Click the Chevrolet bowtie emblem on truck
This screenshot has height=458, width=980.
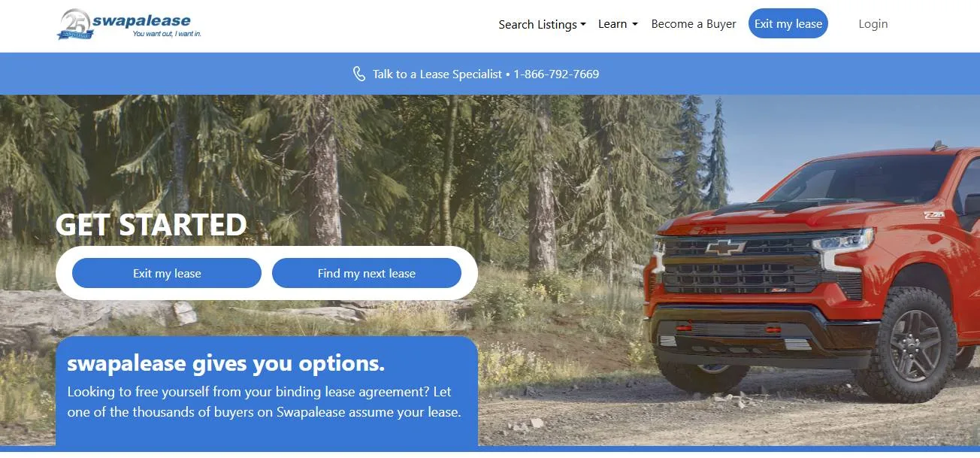click(x=725, y=247)
